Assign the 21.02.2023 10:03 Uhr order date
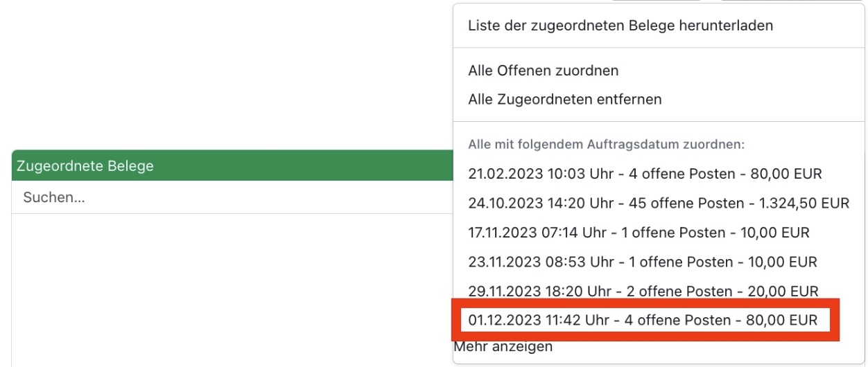The width and height of the screenshot is (868, 367). click(x=645, y=174)
